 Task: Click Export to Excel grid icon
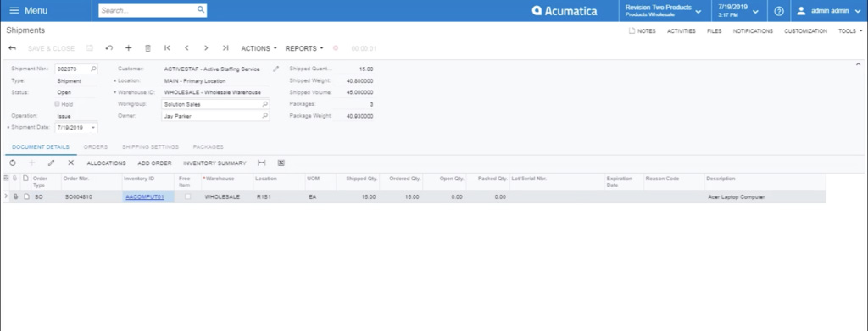tap(281, 163)
